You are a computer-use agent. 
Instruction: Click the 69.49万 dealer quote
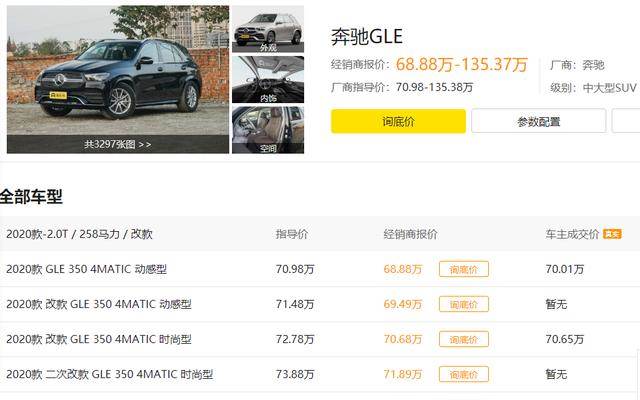point(402,304)
